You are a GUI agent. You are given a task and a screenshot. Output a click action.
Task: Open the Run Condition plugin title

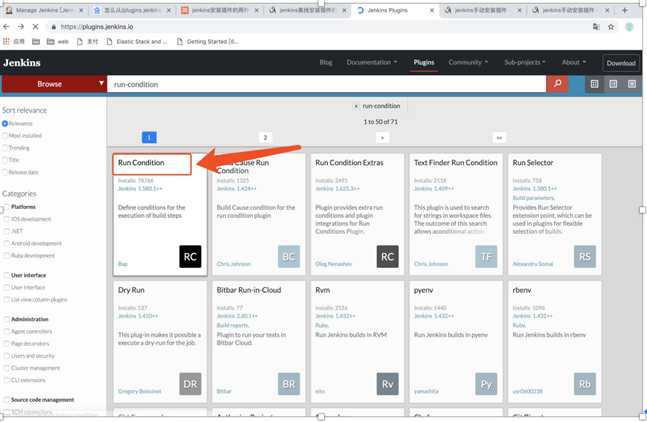[141, 163]
